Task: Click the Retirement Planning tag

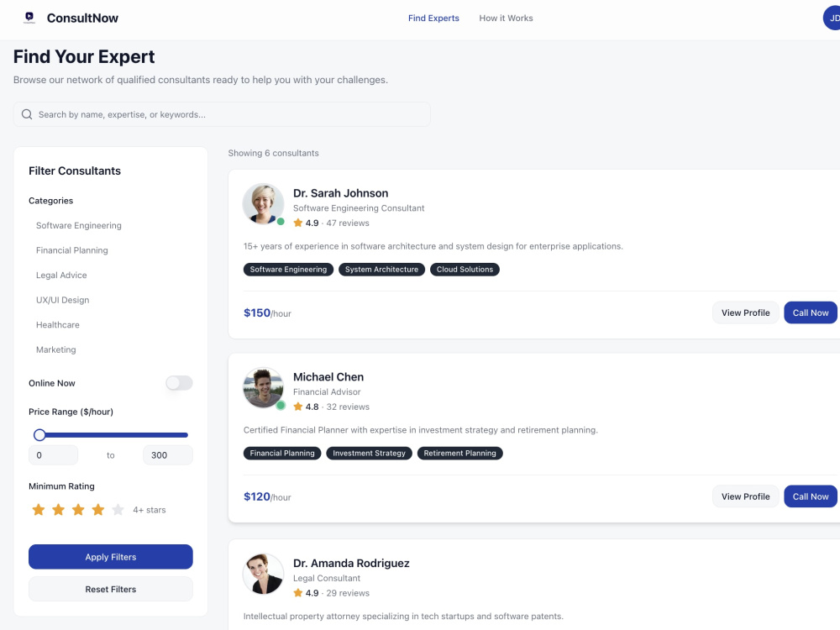Action: pyautogui.click(x=459, y=454)
